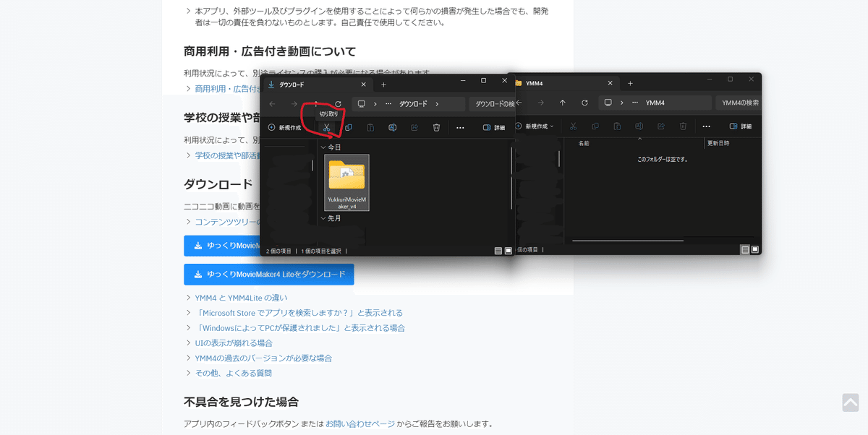This screenshot has width=868, height=435.
Task: Click the Refresh icon in YMM4 window
Action: pos(584,103)
